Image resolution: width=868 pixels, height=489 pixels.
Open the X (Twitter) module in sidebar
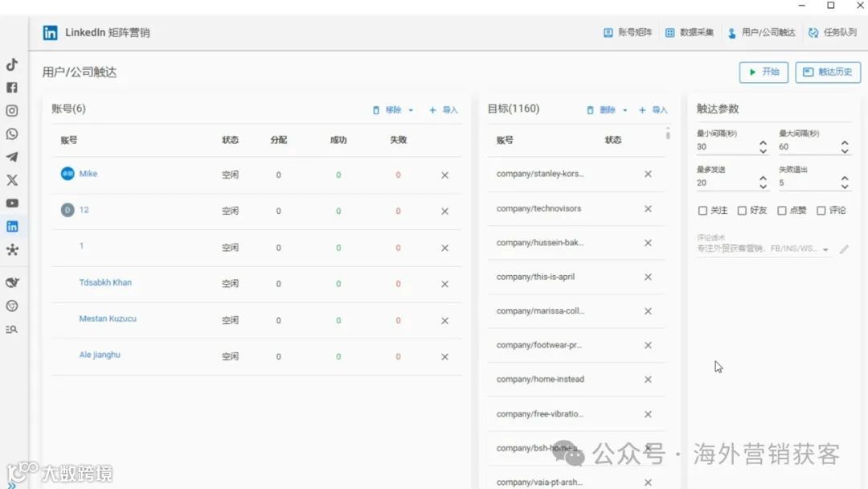tap(12, 180)
